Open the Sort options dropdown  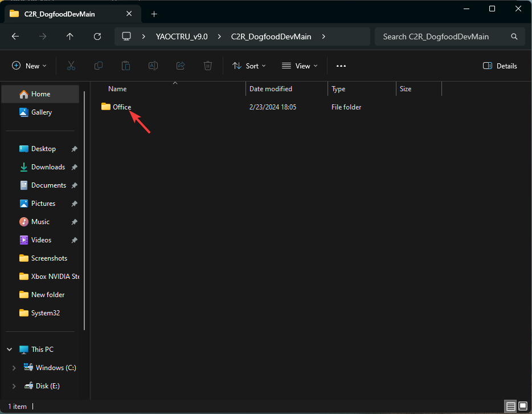pyautogui.click(x=249, y=66)
